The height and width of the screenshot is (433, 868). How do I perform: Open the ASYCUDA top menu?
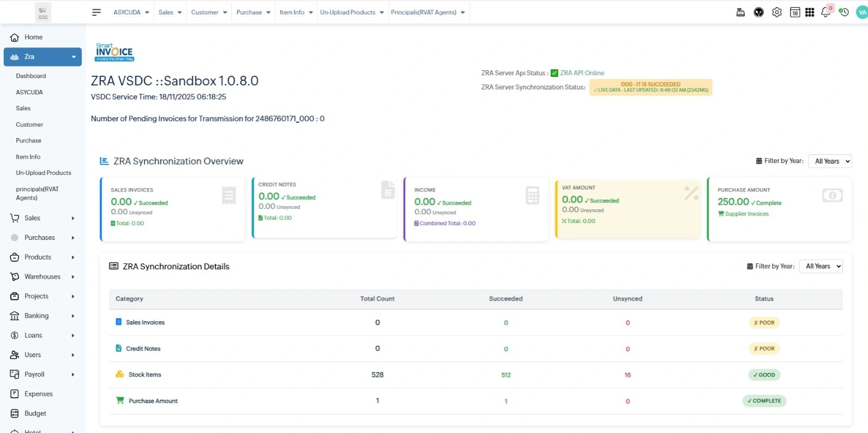(x=131, y=12)
